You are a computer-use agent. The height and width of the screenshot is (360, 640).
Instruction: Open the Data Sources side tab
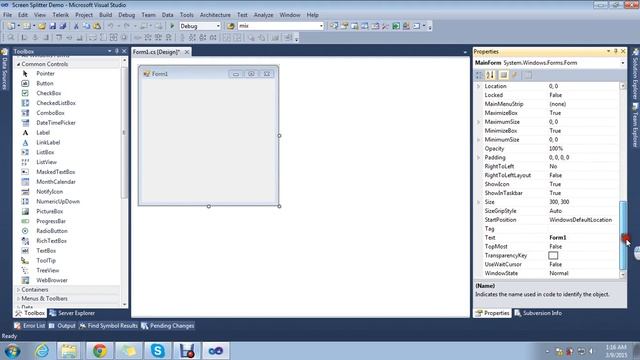click(4, 69)
